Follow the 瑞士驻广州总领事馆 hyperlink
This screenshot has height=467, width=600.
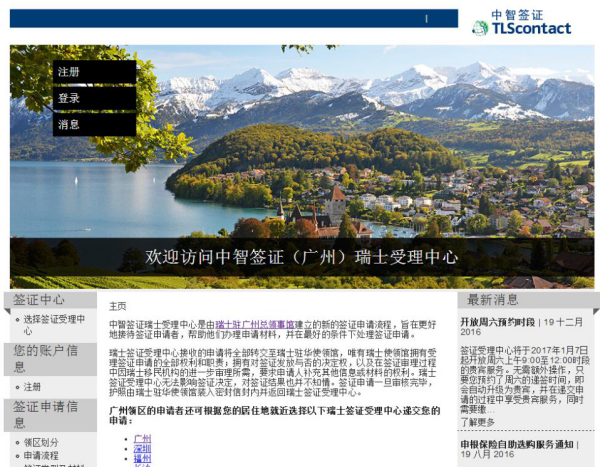pyautogui.click(x=255, y=325)
